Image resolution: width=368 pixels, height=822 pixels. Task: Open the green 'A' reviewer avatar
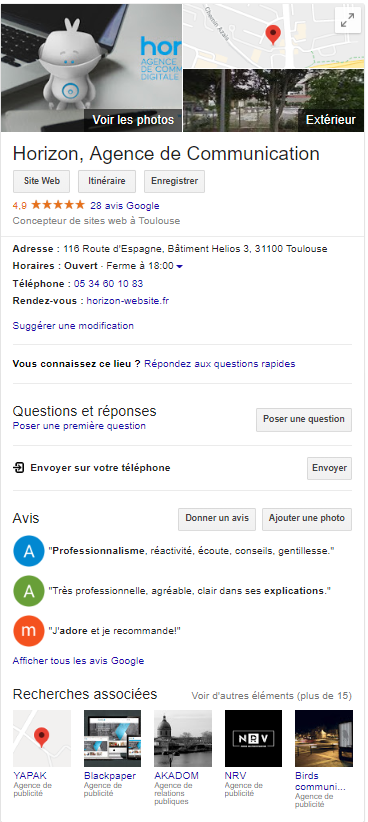click(x=29, y=591)
